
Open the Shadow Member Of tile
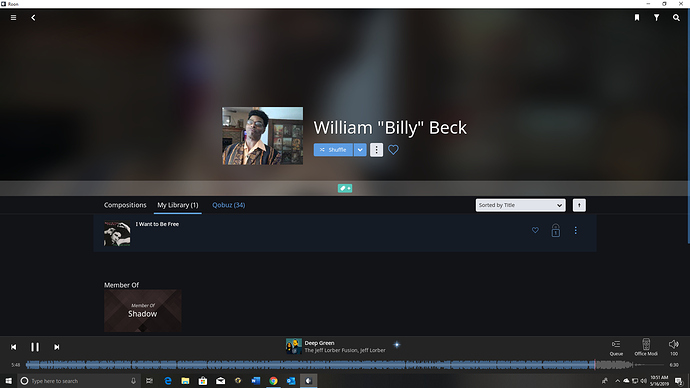(143, 311)
